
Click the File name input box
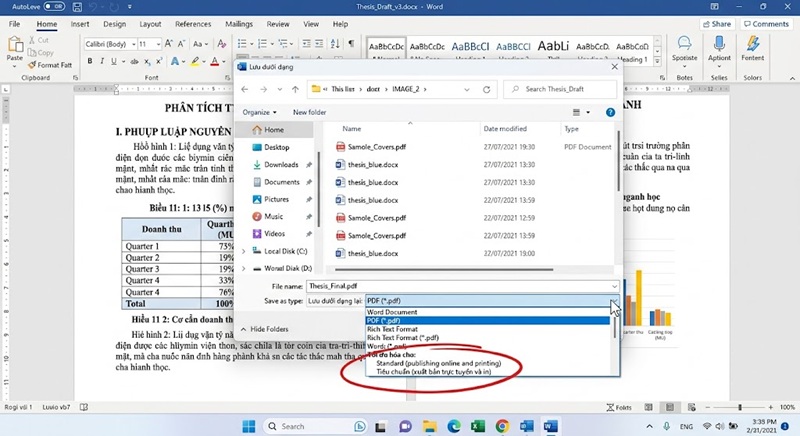pyautogui.click(x=463, y=286)
